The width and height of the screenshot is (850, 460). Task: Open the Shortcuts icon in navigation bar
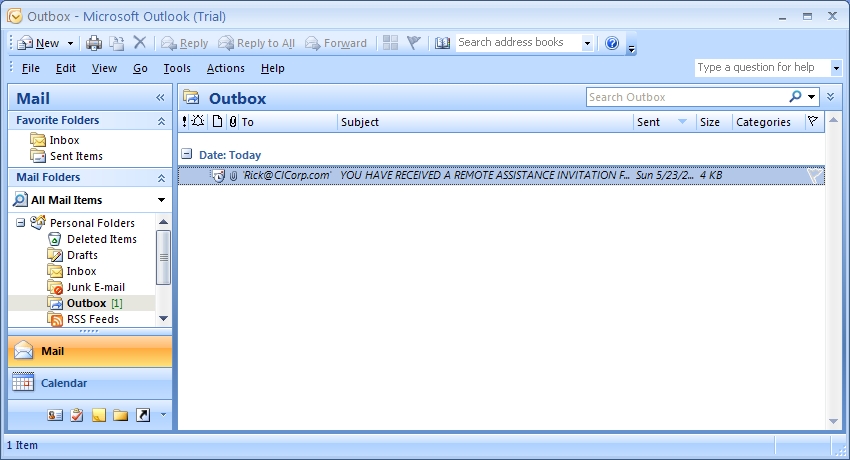[x=143, y=415]
